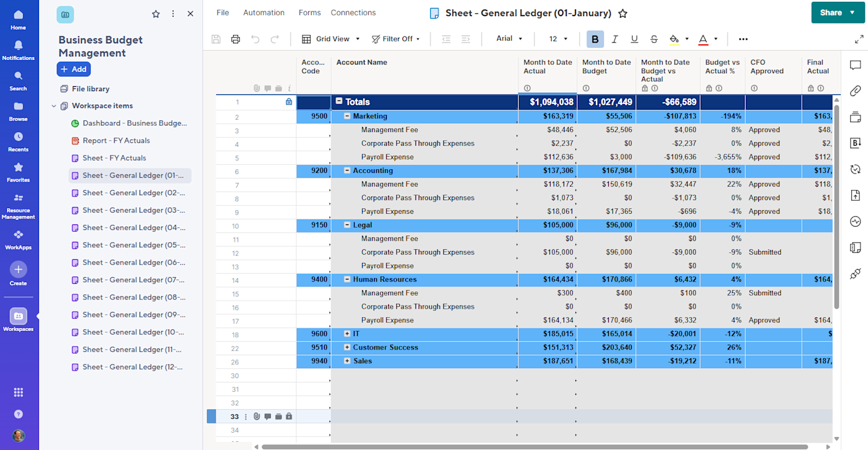868x450 pixels.
Task: Open the Attachments paperclip panel icon
Action: pos(856,91)
